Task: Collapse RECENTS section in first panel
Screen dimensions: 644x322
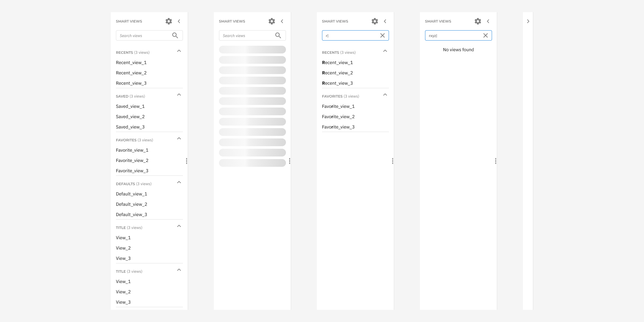Action: pyautogui.click(x=179, y=51)
